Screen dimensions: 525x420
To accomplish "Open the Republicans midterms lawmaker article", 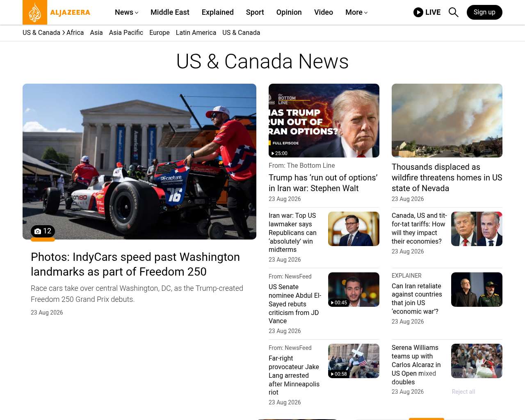I will click(293, 233).
